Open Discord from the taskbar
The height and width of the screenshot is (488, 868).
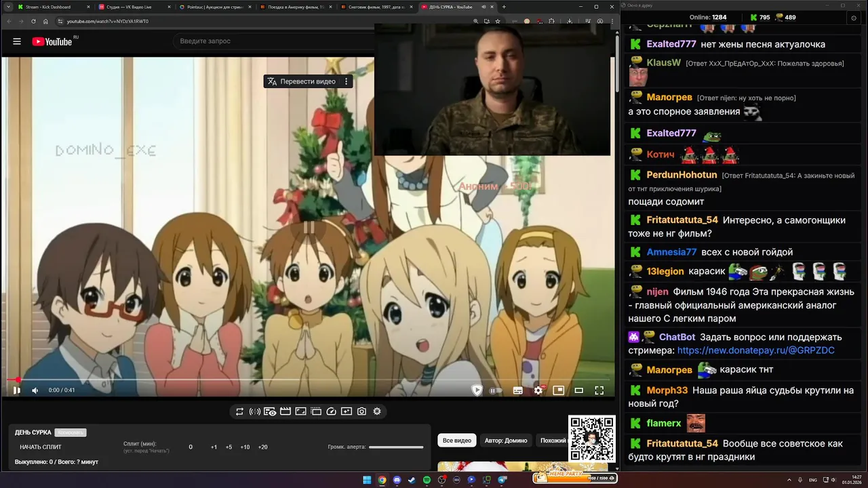point(397,480)
